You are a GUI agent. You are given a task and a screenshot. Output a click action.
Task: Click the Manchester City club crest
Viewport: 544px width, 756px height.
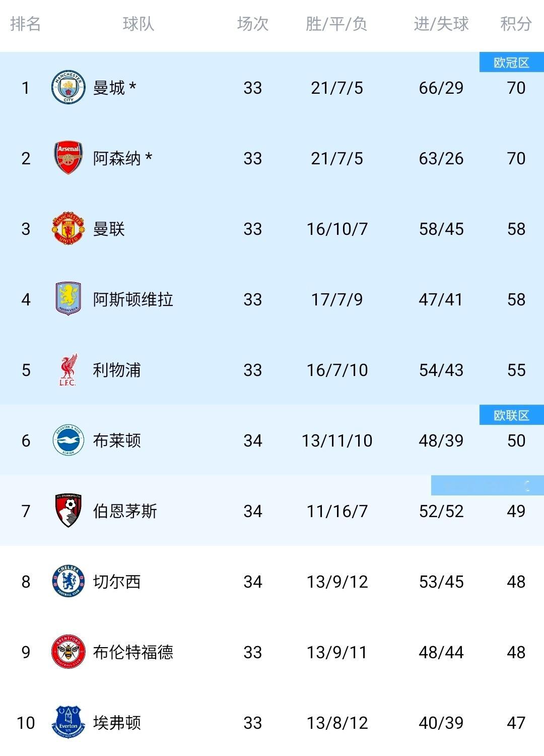point(68,88)
